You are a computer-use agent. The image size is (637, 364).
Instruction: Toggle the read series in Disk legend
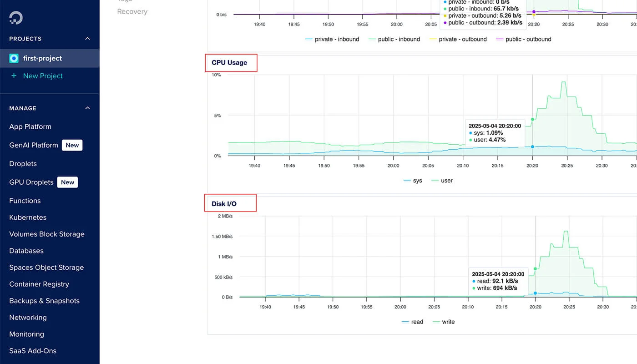[412, 322]
